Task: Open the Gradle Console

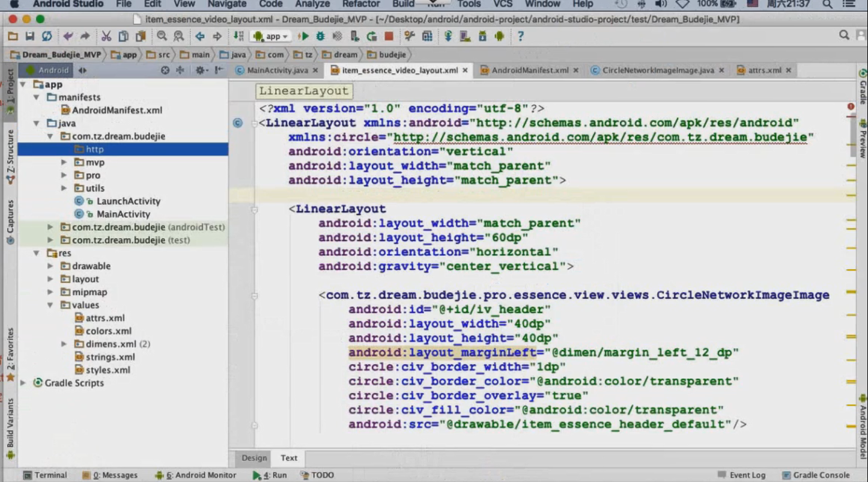Action: pyautogui.click(x=816, y=475)
